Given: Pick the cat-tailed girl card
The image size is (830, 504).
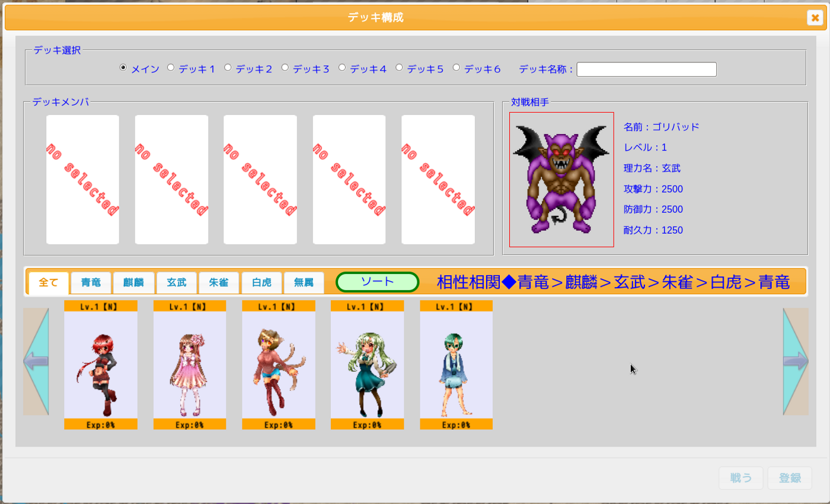Looking at the screenshot, I should click(279, 365).
